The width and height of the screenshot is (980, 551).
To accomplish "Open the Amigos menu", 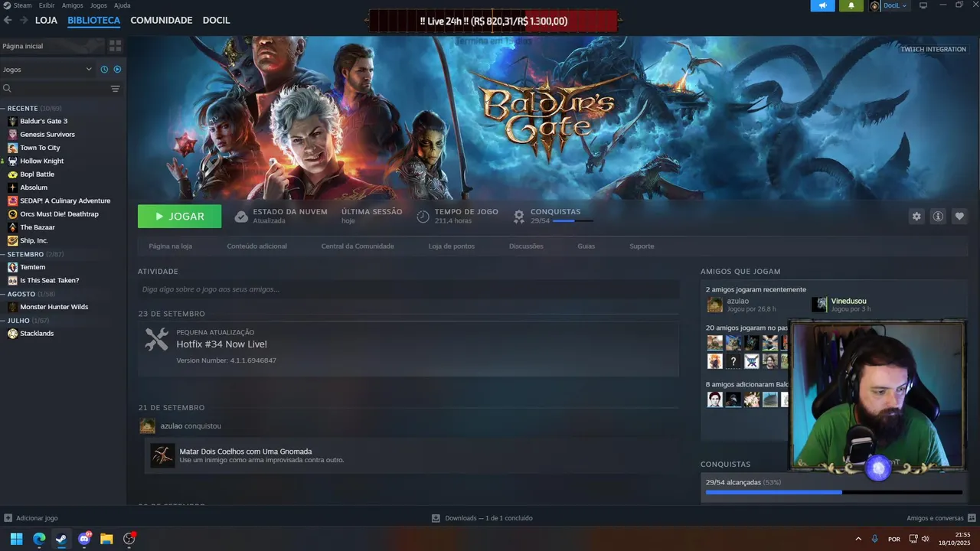I will point(72,5).
